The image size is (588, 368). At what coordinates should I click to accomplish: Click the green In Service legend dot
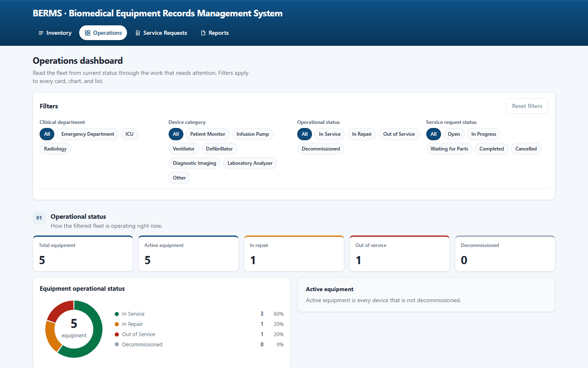(x=117, y=314)
